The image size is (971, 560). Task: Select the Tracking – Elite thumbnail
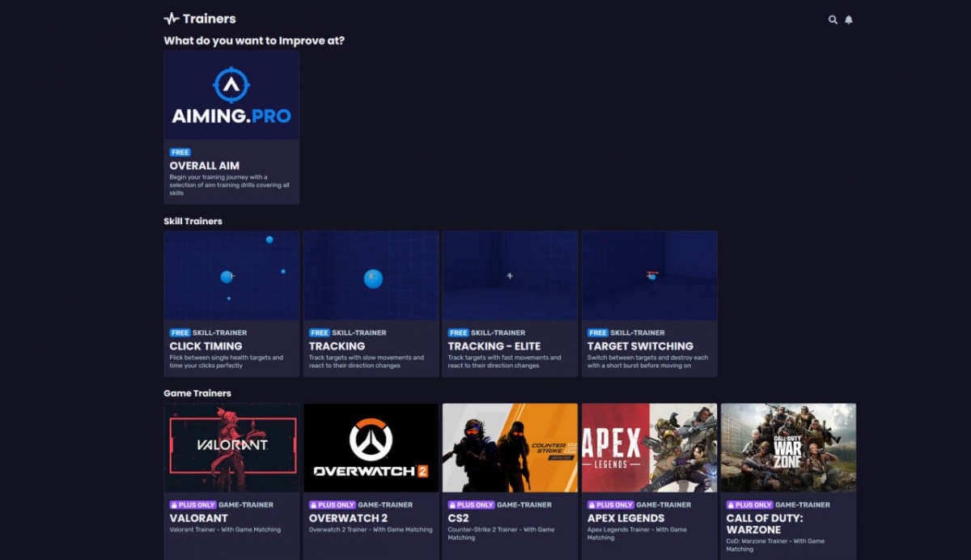[510, 276]
